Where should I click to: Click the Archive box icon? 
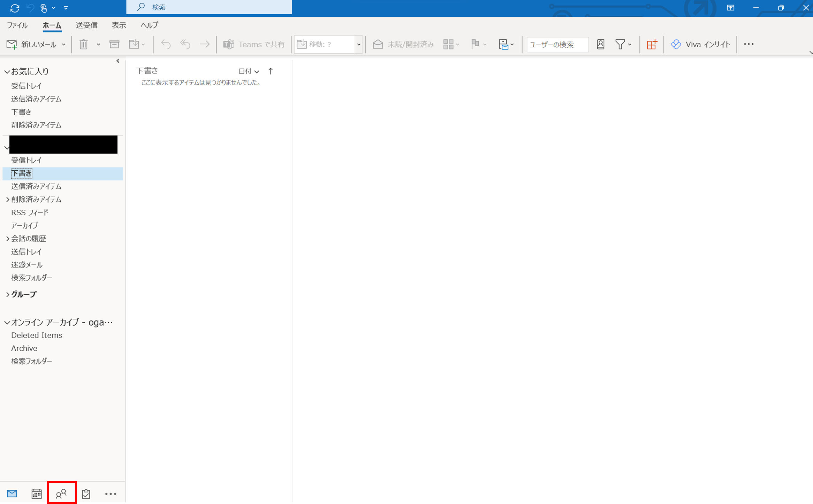(114, 44)
